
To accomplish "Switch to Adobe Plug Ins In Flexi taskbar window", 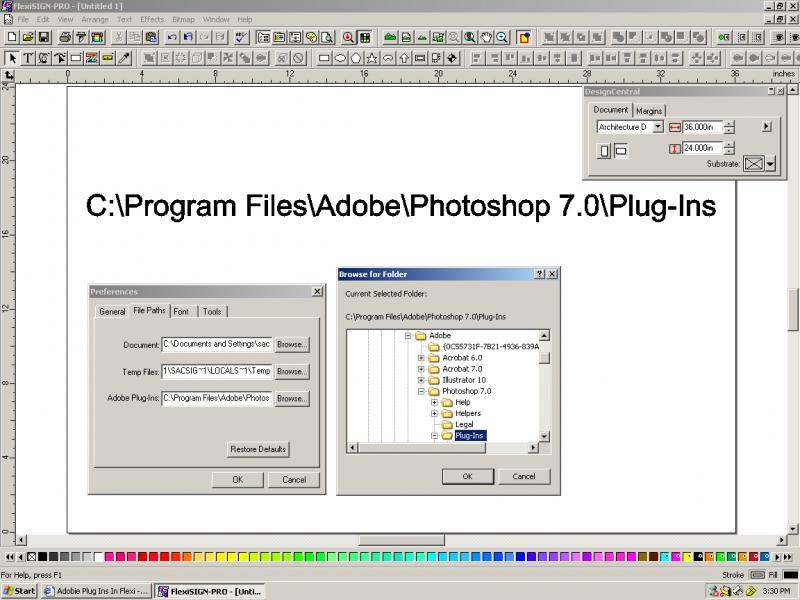I will click(97, 591).
